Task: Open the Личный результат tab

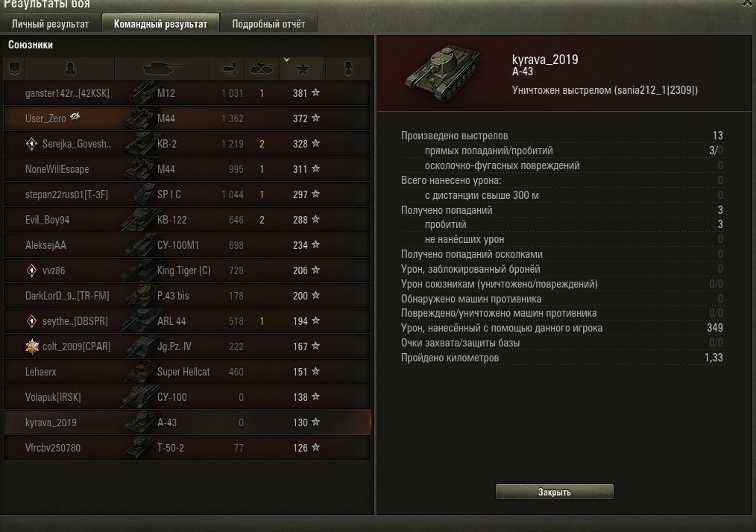Action: point(51,24)
